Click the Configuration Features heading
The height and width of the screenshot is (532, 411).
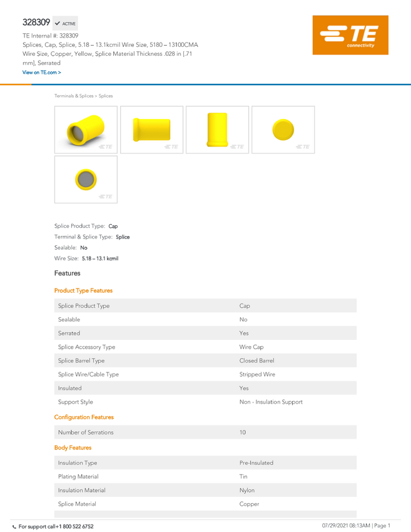coord(84,417)
